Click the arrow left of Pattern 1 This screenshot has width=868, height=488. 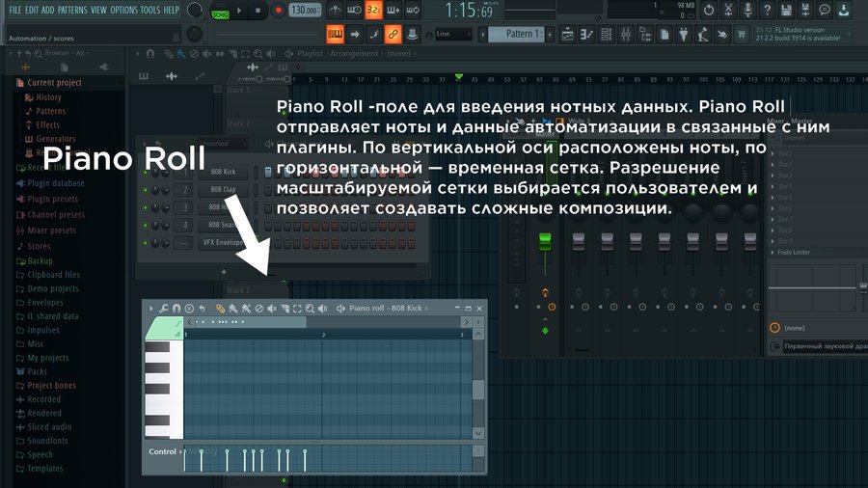(x=483, y=35)
